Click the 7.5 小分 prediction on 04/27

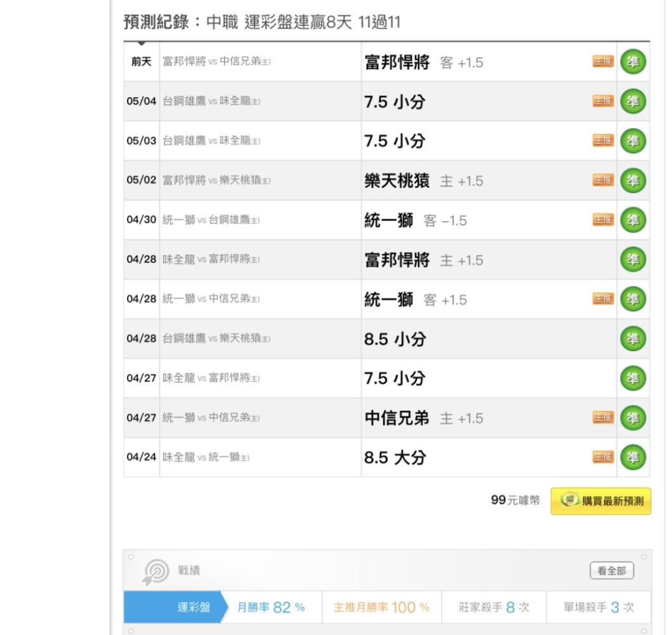[x=395, y=378]
